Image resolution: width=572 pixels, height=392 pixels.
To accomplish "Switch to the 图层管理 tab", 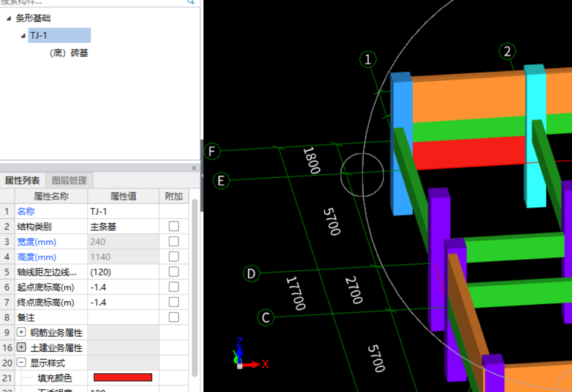I will (69, 180).
